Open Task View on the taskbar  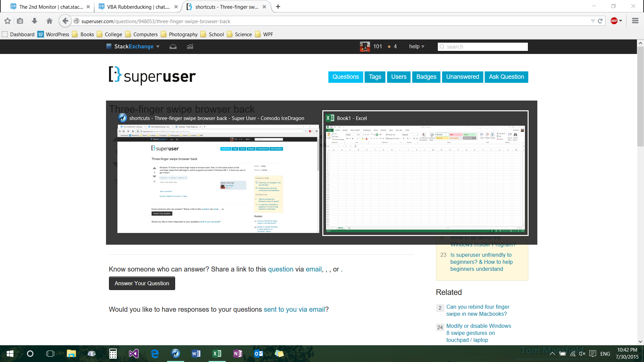tap(50, 354)
